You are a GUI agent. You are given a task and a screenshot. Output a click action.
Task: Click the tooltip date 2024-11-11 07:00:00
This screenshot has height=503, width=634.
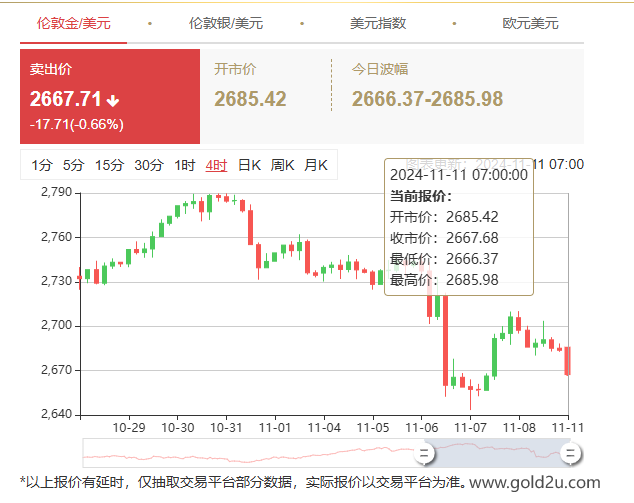pyautogui.click(x=459, y=175)
